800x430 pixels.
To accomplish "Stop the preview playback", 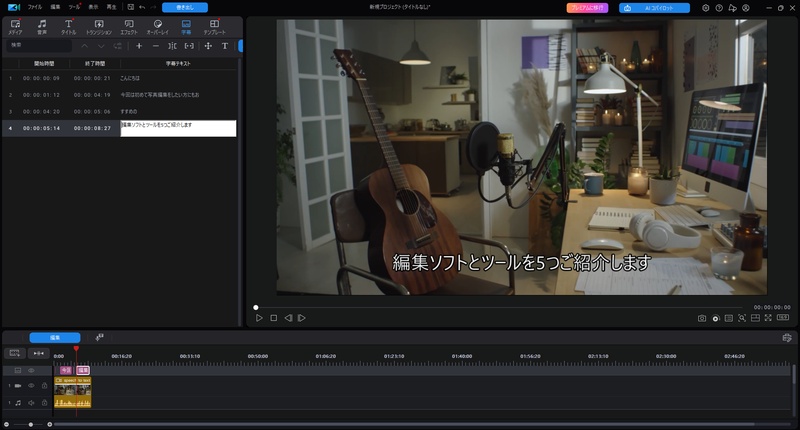I will [273, 318].
